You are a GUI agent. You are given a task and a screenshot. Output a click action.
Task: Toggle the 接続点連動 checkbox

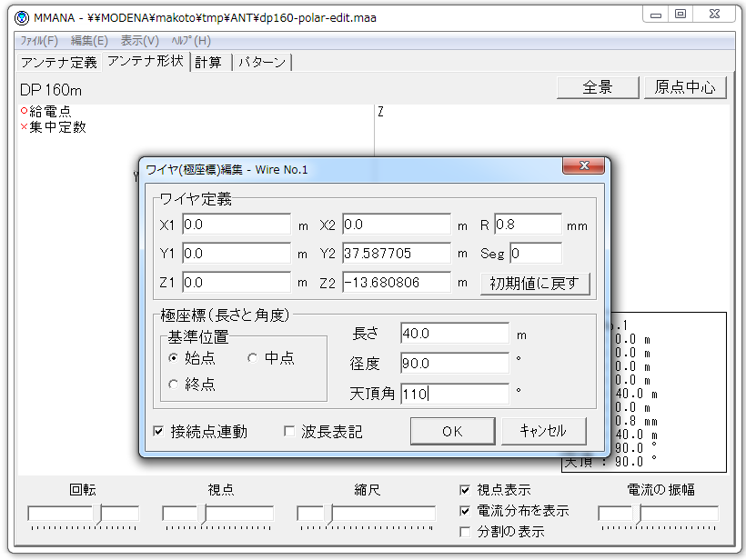(x=159, y=432)
